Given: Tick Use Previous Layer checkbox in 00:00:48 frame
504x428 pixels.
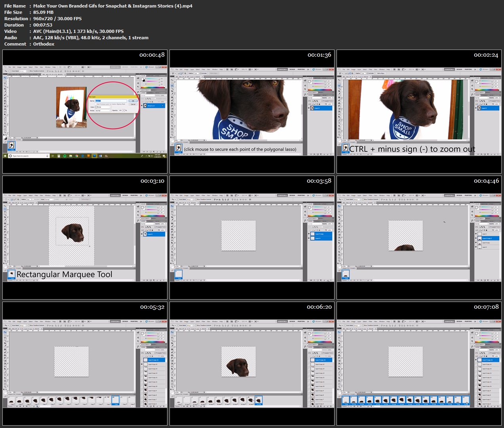Looking at the screenshot, I should (96, 104).
